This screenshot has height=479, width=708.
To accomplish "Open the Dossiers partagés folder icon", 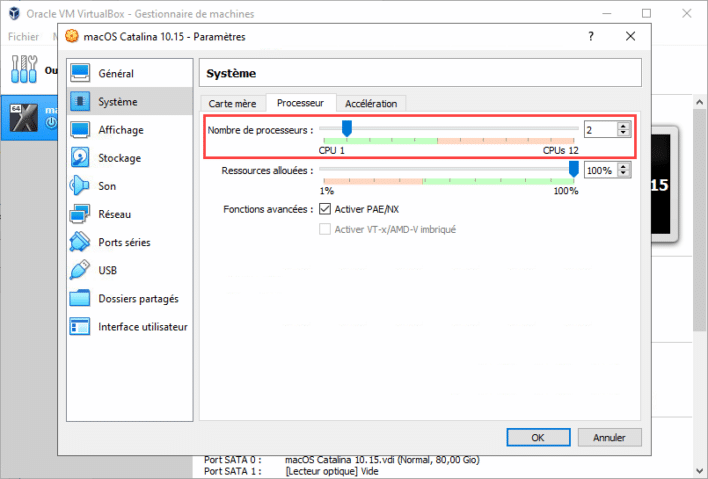I will coord(80,298).
